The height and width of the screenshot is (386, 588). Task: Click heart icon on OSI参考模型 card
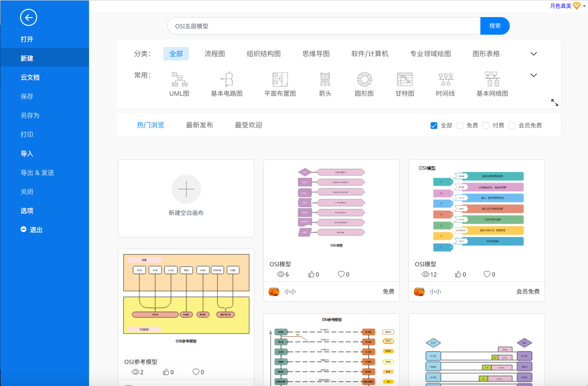coord(196,372)
